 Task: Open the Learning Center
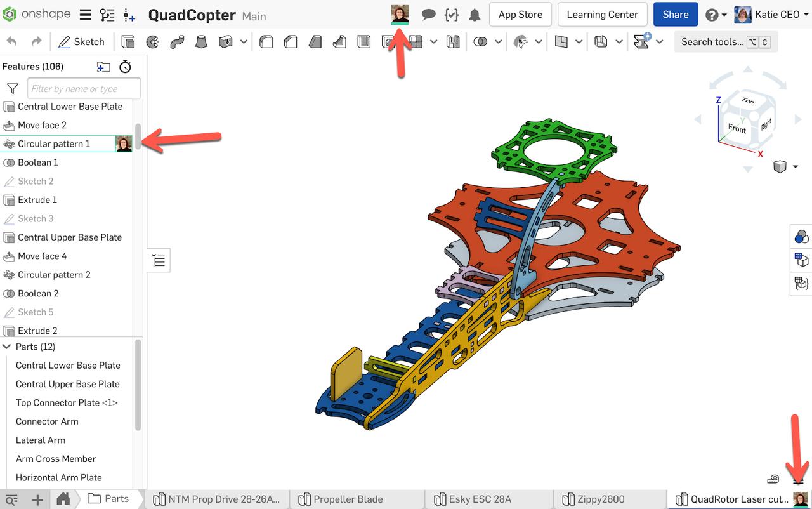[601, 14]
